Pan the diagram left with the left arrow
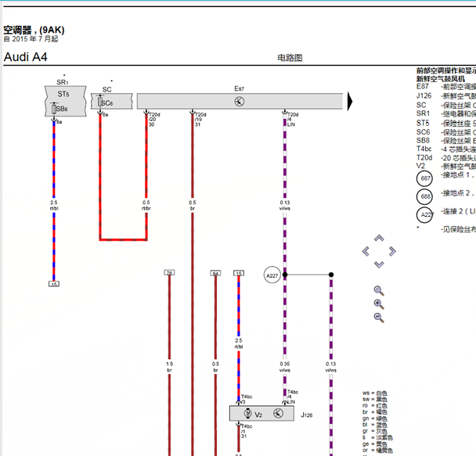476x456 pixels. click(x=366, y=251)
